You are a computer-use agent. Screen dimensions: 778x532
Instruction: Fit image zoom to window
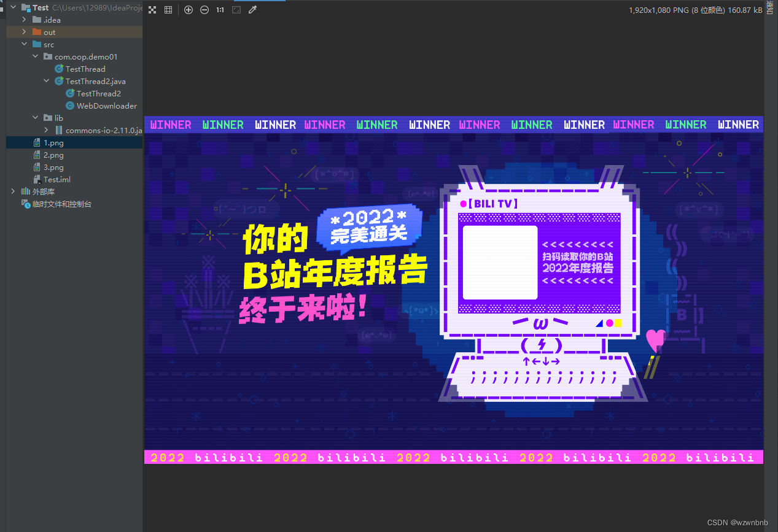[236, 10]
